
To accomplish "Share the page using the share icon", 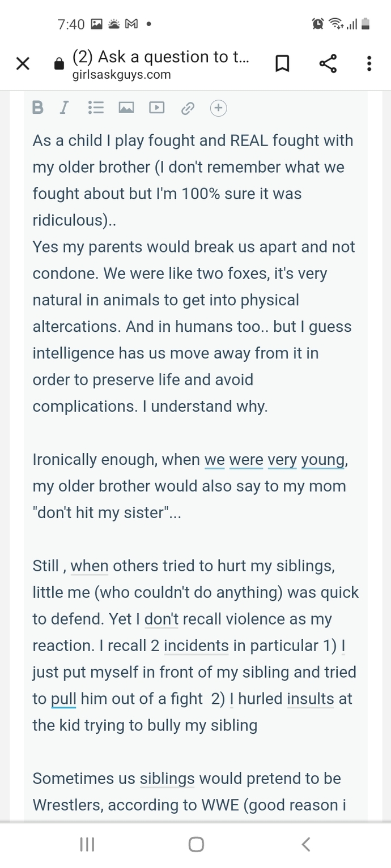I will [x=328, y=63].
